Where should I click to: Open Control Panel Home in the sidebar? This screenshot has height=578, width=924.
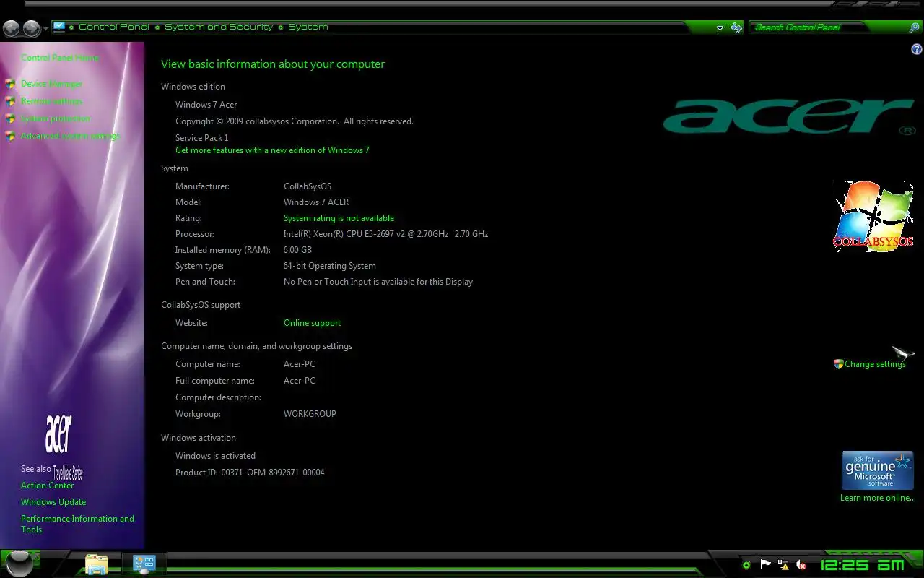[x=60, y=58]
